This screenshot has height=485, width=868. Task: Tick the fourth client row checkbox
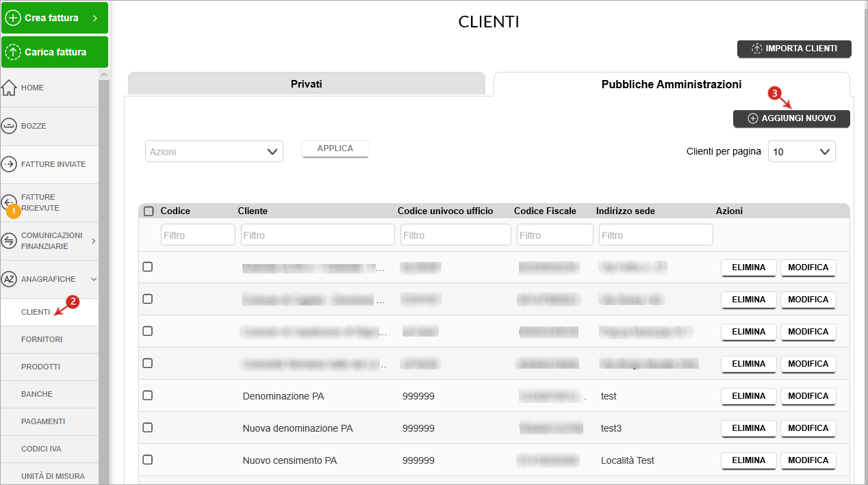click(147, 363)
